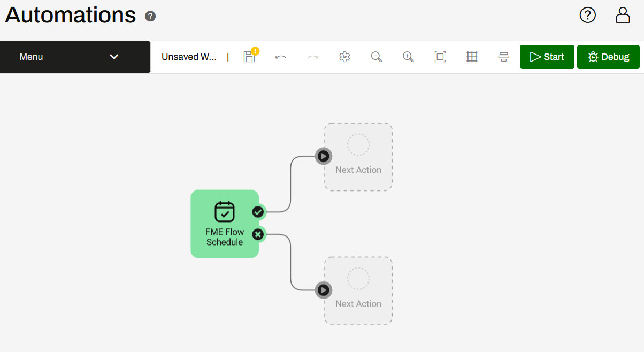
Task: Open the Help circle icon in header
Action: pyautogui.click(x=588, y=15)
